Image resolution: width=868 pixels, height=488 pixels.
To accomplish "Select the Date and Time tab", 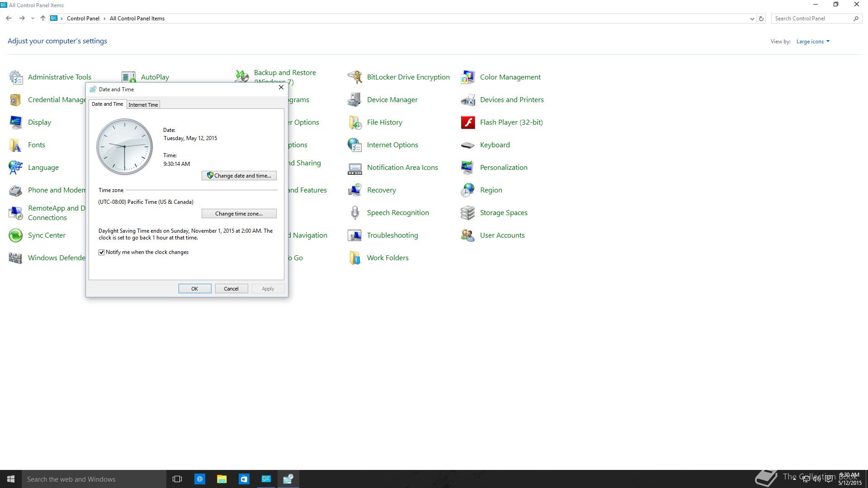I will (107, 104).
